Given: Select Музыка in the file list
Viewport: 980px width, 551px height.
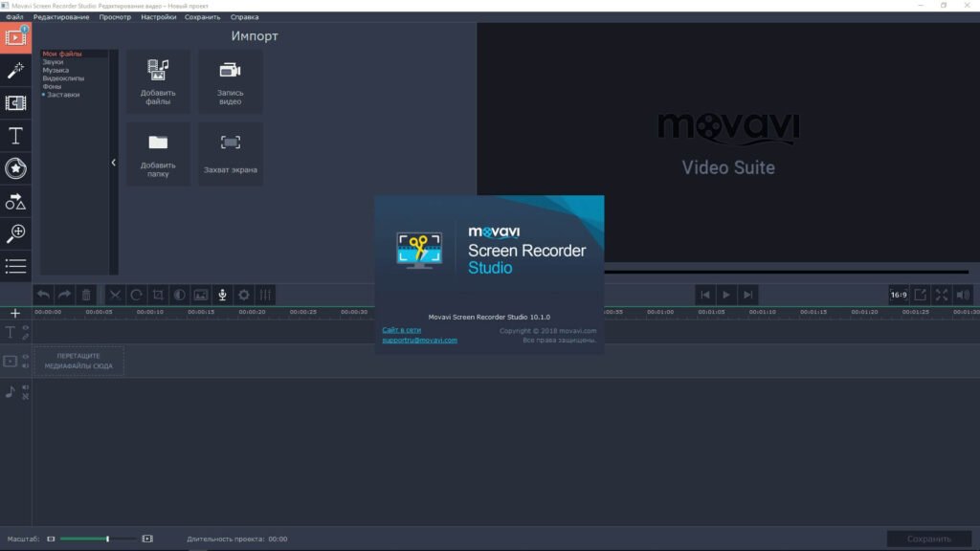Looking at the screenshot, I should point(56,70).
